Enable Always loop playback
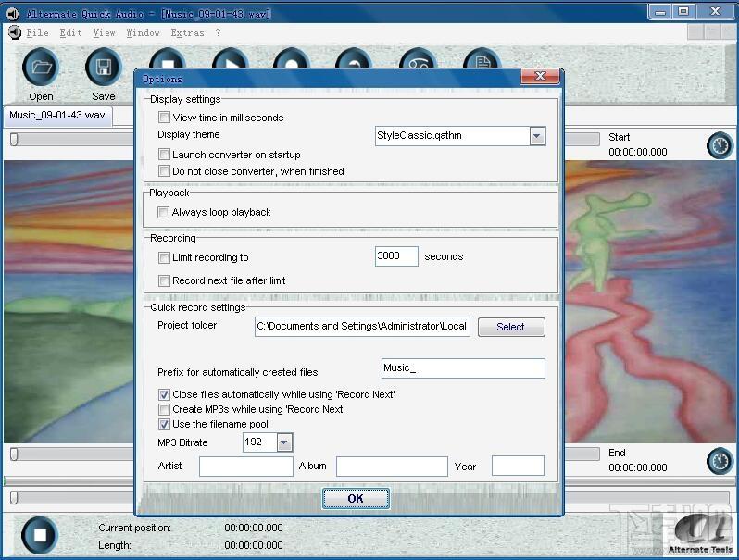Viewport: 739px width, 560px height. pos(164,212)
